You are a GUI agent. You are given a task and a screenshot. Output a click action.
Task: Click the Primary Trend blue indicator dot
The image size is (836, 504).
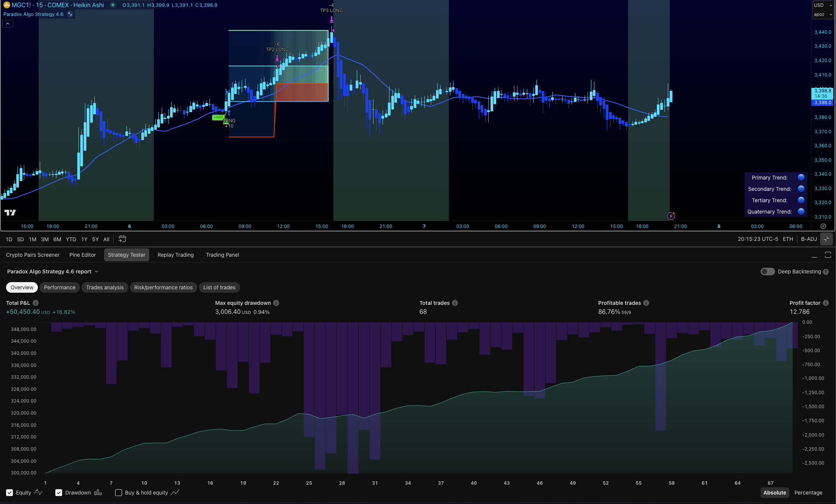click(801, 177)
